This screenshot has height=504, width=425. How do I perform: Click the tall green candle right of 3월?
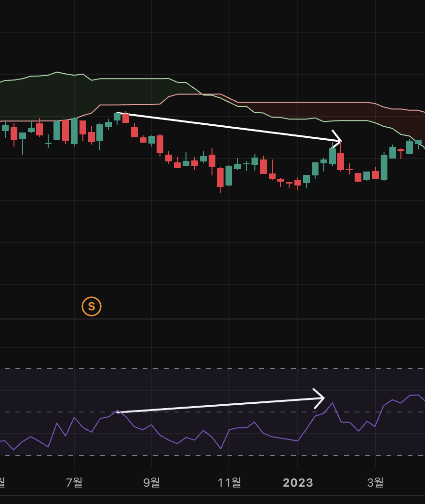pyautogui.click(x=384, y=167)
